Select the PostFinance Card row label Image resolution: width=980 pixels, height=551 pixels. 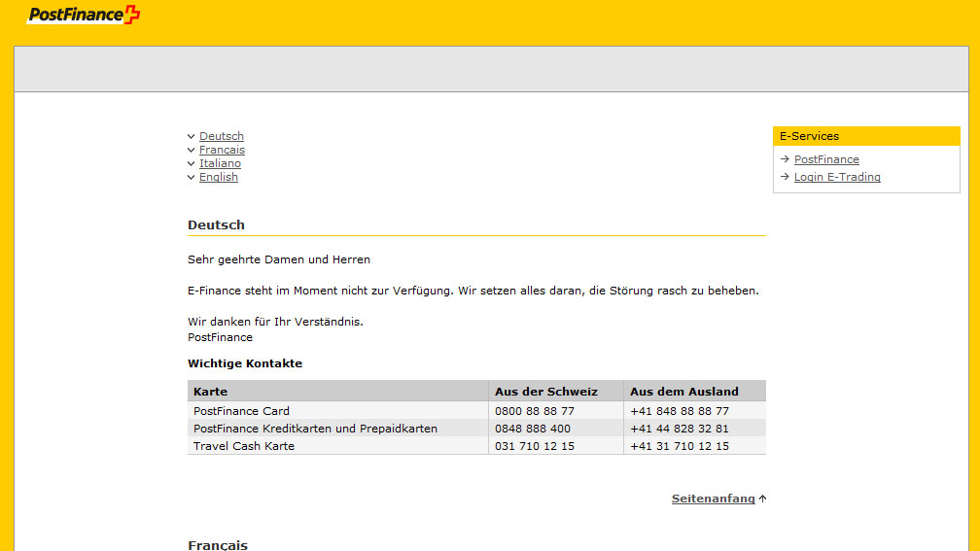pyautogui.click(x=241, y=411)
